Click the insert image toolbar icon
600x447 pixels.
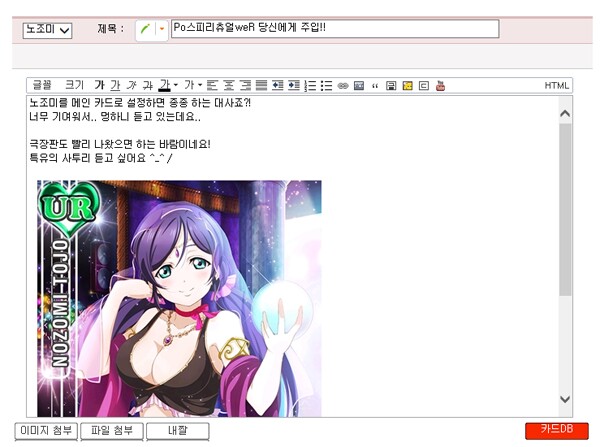(x=359, y=85)
